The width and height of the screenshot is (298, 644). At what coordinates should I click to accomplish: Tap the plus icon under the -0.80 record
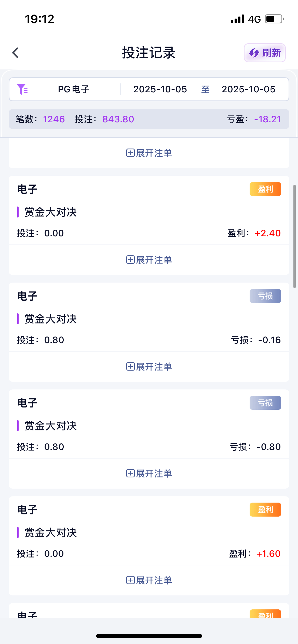(130, 473)
